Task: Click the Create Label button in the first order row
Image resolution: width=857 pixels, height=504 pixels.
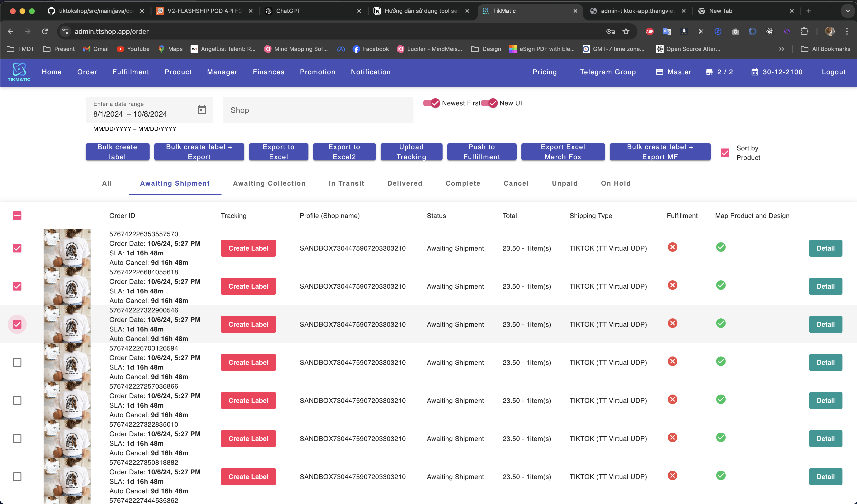Action: coord(248,248)
